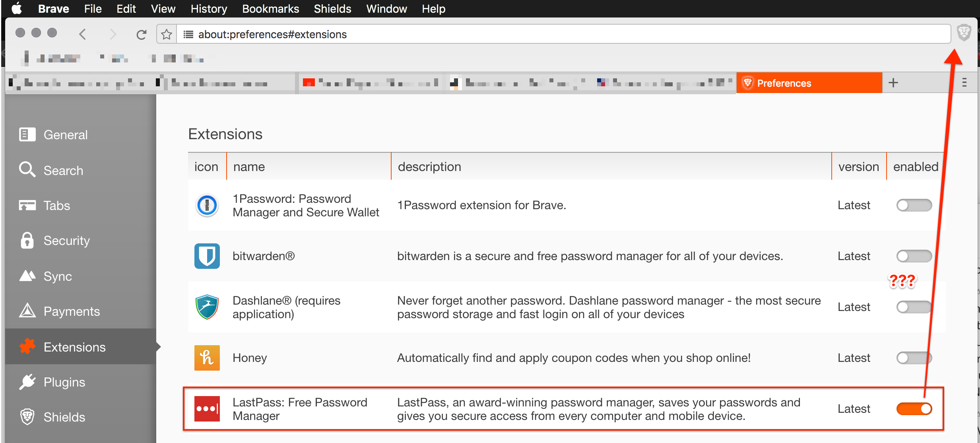
Task: Click the Plugins sidebar icon
Action: click(27, 382)
